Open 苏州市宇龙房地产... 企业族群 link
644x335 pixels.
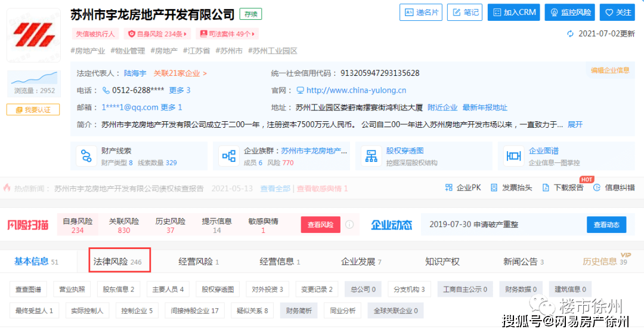click(x=314, y=151)
